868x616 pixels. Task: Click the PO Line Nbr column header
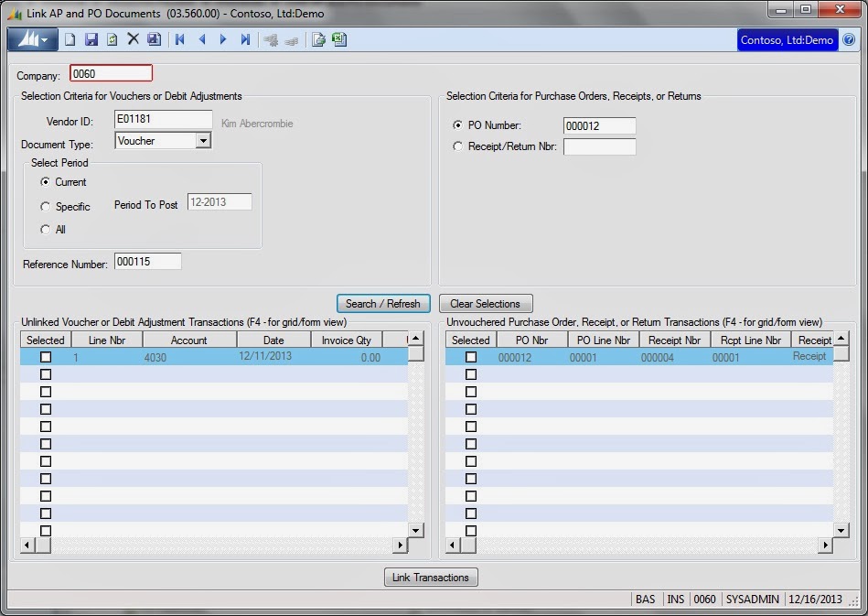[604, 340]
